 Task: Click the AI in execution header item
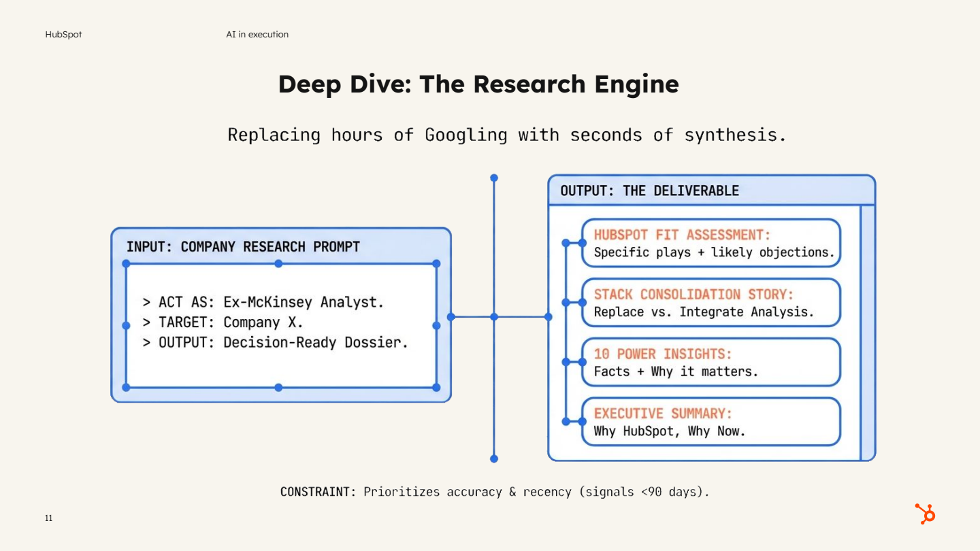coord(257,34)
